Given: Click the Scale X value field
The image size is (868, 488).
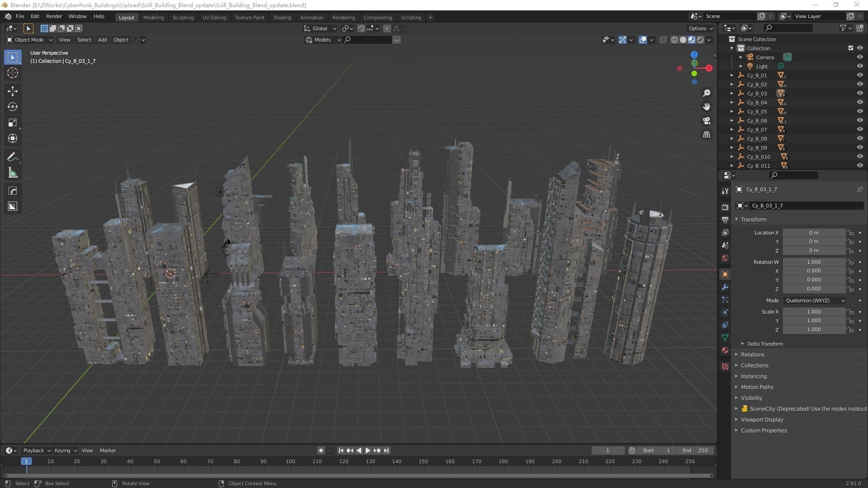Looking at the screenshot, I should click(814, 312).
